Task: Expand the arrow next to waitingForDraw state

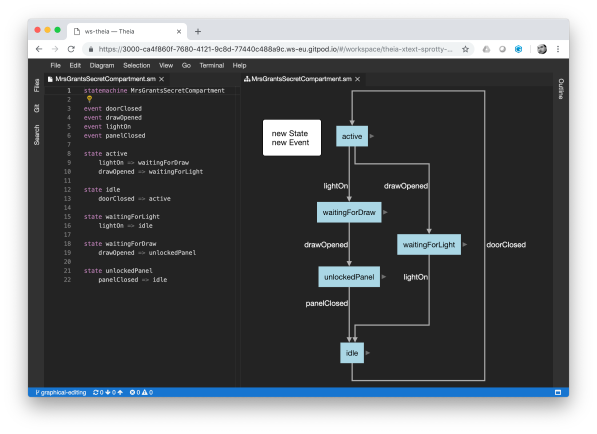Action: click(385, 212)
